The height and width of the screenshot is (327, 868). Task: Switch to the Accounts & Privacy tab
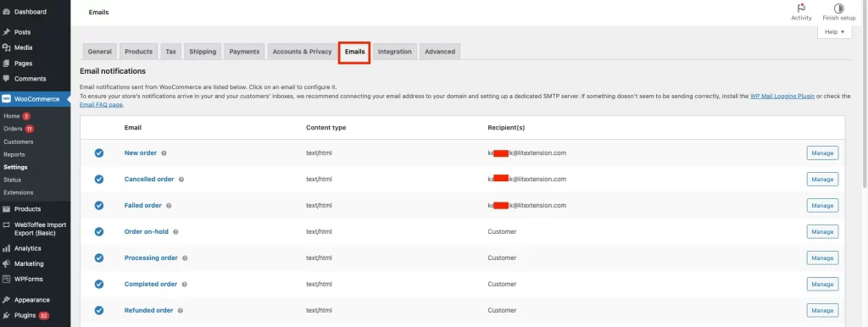click(x=303, y=52)
